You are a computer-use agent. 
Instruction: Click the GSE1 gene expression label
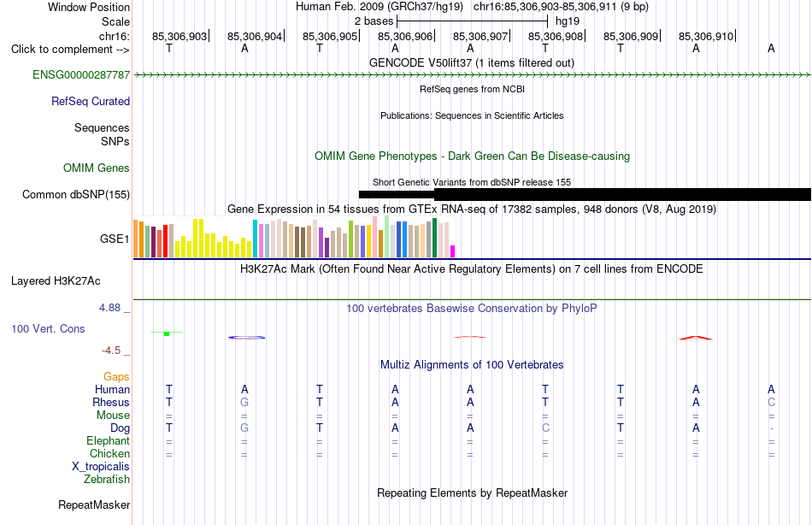coord(115,239)
